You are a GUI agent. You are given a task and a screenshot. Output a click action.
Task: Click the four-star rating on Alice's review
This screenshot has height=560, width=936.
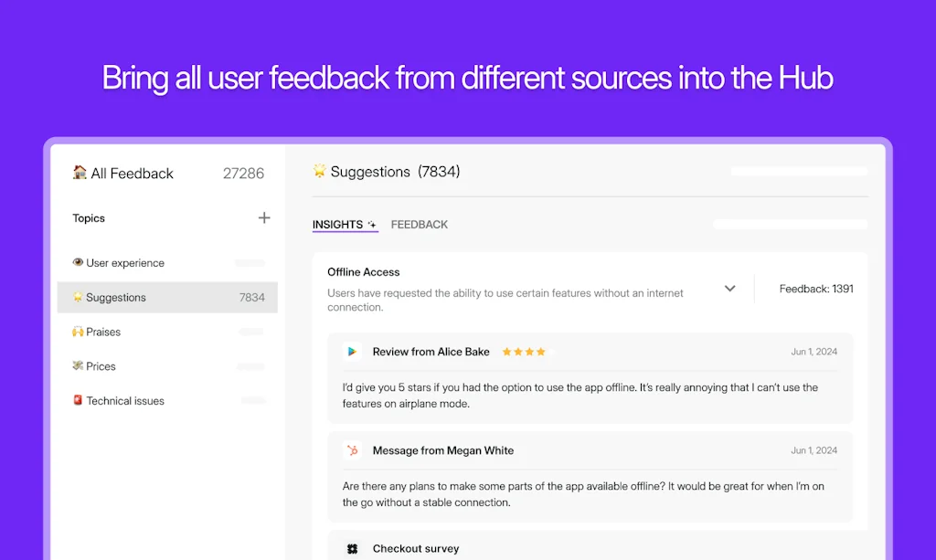[524, 352]
